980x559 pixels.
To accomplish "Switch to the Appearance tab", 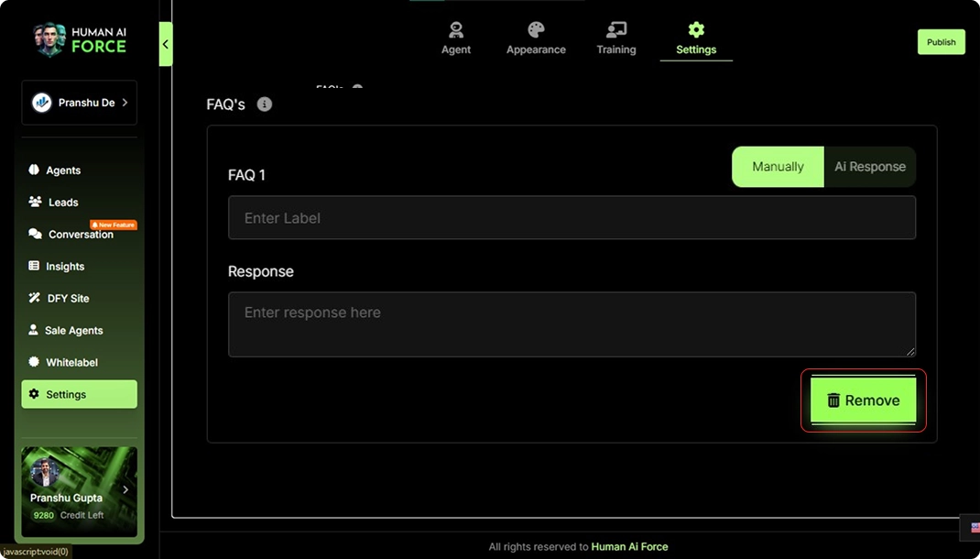I will (536, 38).
